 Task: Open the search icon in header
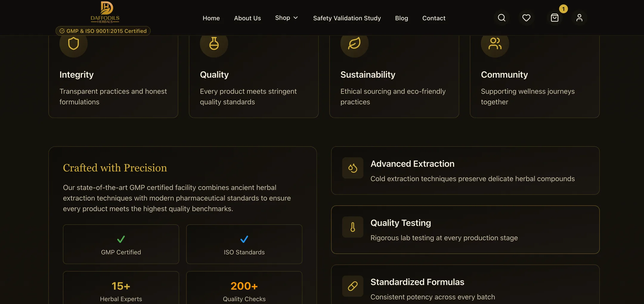[x=501, y=18]
